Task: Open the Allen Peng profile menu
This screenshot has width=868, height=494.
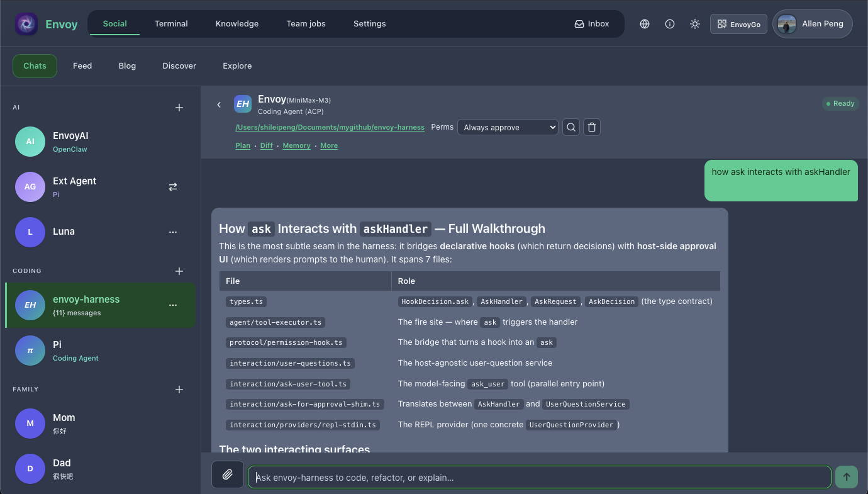Action: (813, 24)
